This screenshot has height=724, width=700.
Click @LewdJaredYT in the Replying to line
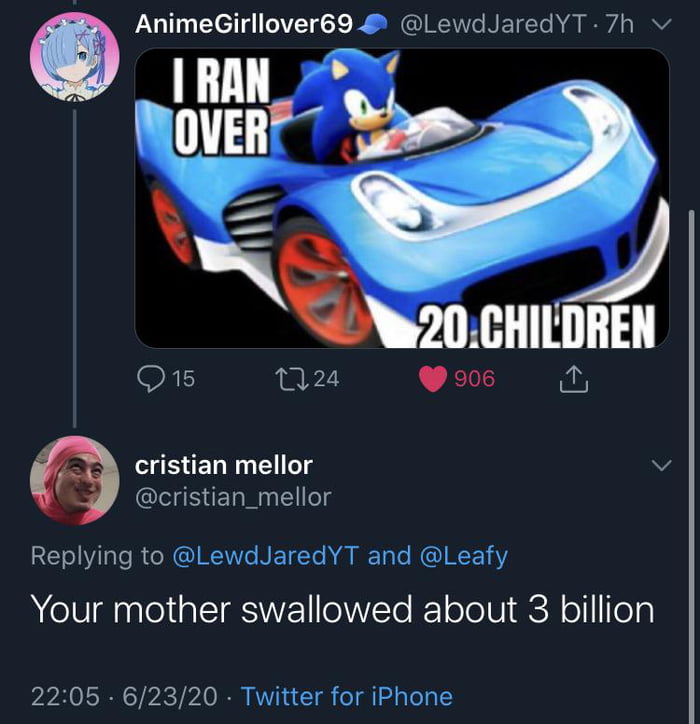(x=266, y=556)
